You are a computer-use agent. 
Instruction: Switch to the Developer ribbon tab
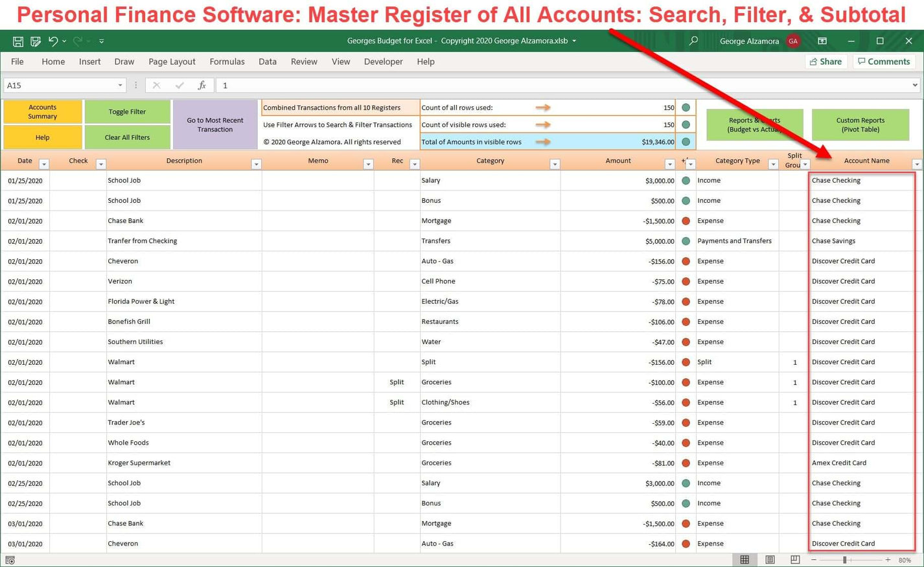click(x=383, y=62)
